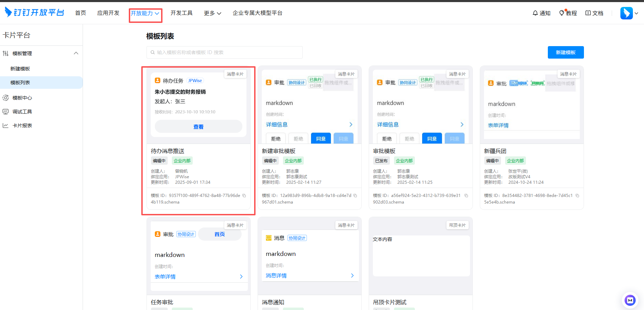Screen dimensions: 644x310
Task: Click 已发布 status tag on 审批模板
Action: (x=381, y=161)
